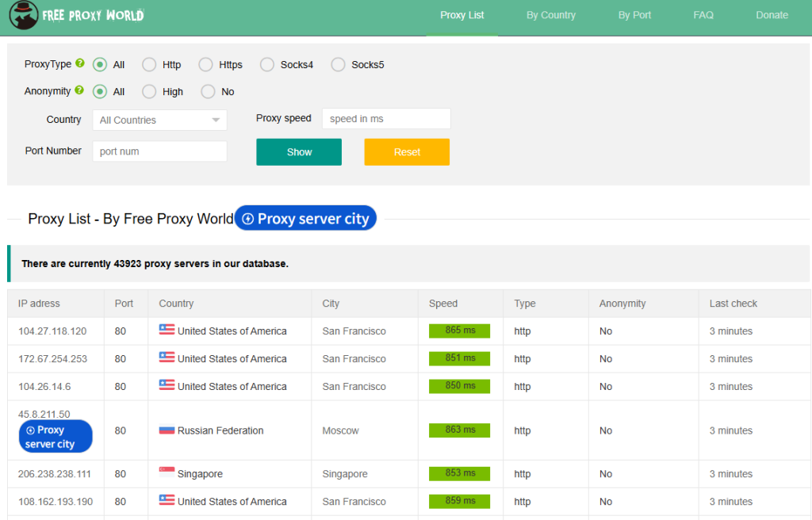Click IP address 104.27.118.120
The height and width of the screenshot is (520, 812).
52,331
